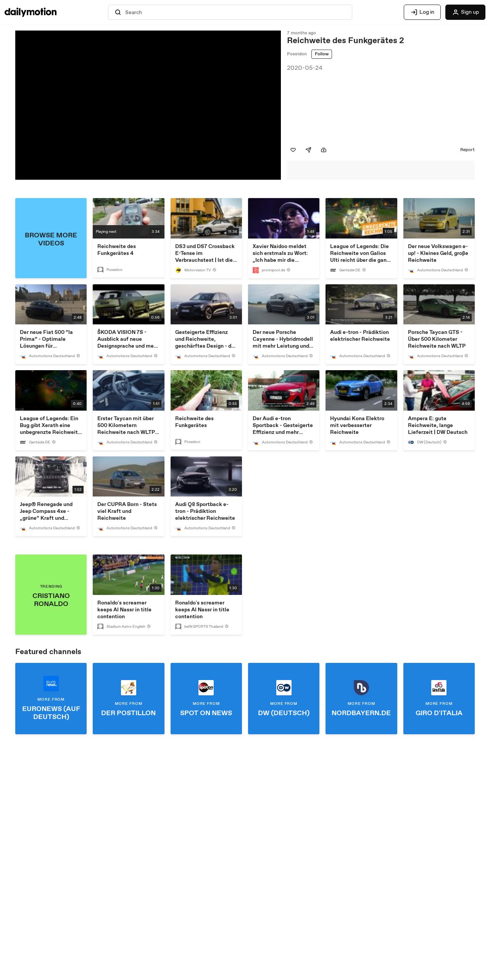Open Gesteigerte Effizienz und Reichweite thumbnail
This screenshot has width=490, height=980.
coord(206,304)
